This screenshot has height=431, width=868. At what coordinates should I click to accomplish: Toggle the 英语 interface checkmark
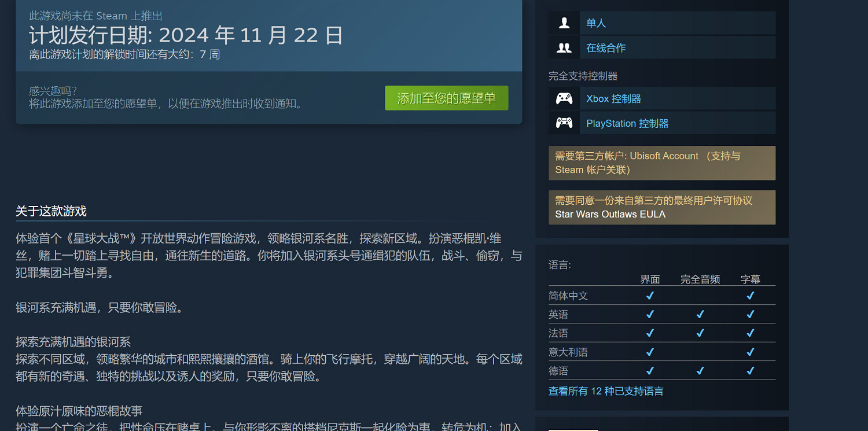(650, 314)
